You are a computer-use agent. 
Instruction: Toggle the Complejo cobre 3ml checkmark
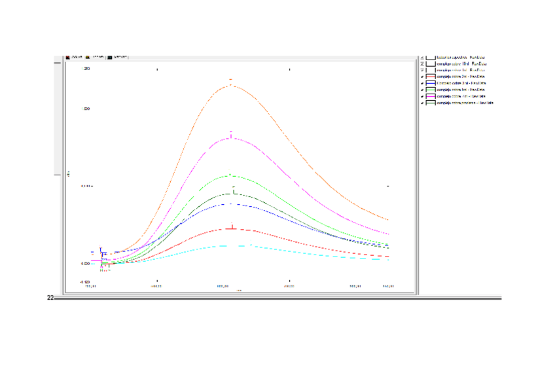423,84
